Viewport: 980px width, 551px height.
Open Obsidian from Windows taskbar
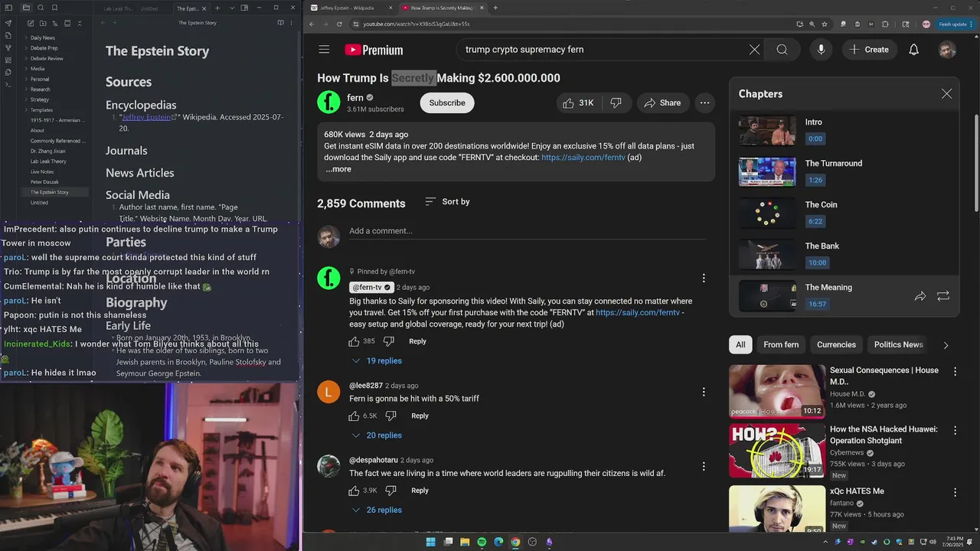coord(549,542)
